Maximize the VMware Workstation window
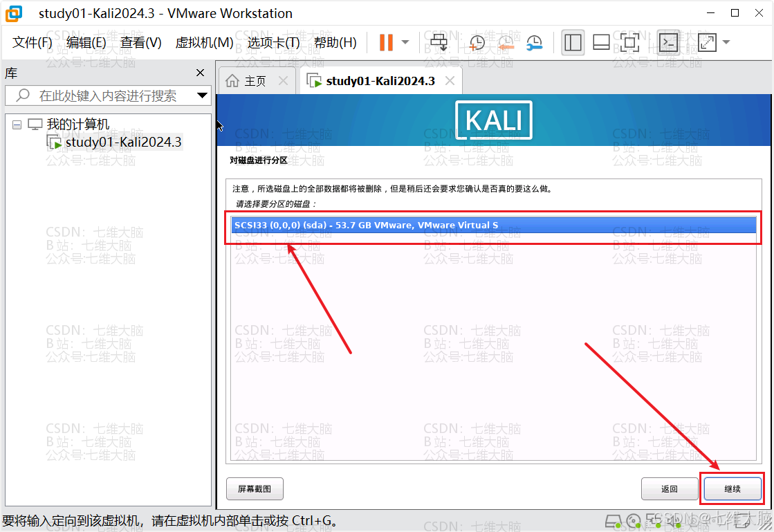 point(735,13)
